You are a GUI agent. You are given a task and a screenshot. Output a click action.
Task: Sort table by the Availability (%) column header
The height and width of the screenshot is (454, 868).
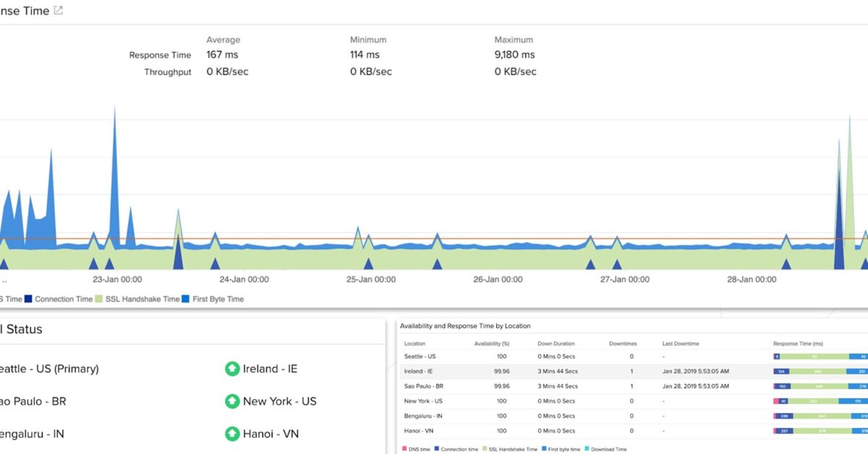pos(493,343)
